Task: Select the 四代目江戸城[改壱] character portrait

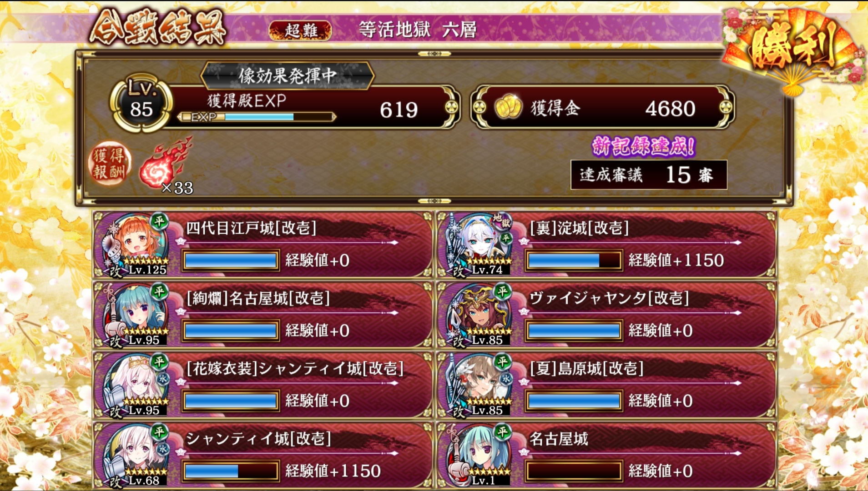Action: click(x=136, y=244)
